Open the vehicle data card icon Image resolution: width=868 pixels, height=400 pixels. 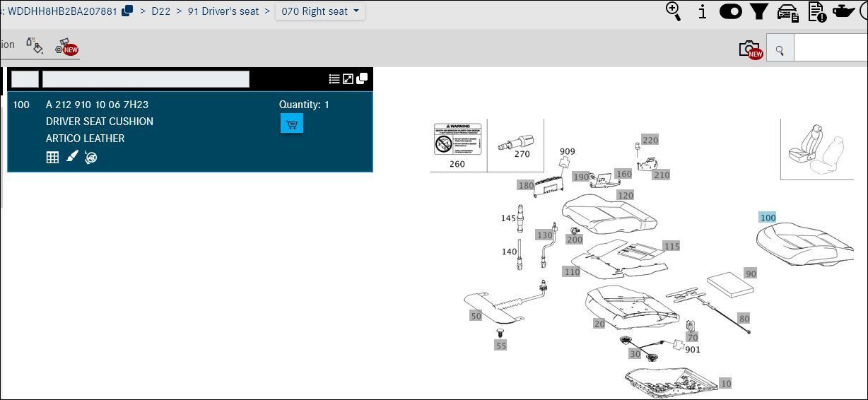(787, 12)
